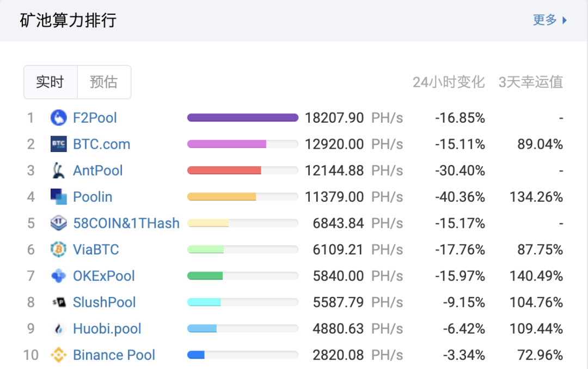Screen dimensions: 588x369
Task: Open the Huobi.pool pool link
Action: (x=107, y=329)
